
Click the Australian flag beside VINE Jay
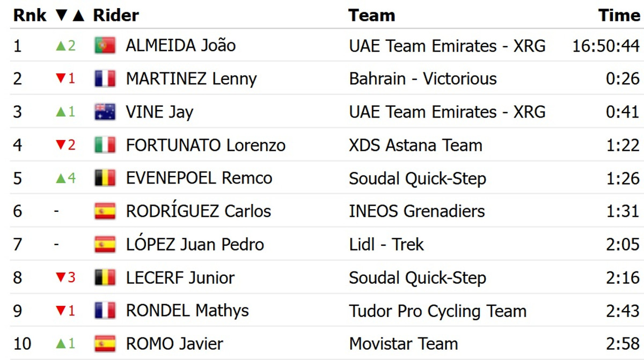tap(105, 112)
